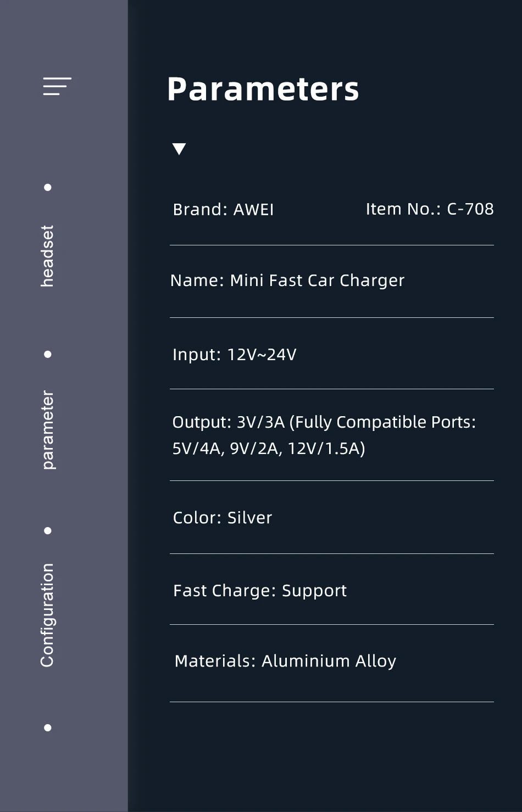The height and width of the screenshot is (812, 522).
Task: Click the Output: 3V/3A specification line
Action: click(x=324, y=422)
